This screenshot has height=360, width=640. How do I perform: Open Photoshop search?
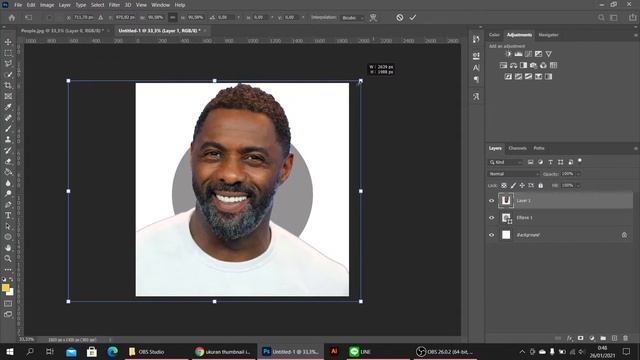601,18
